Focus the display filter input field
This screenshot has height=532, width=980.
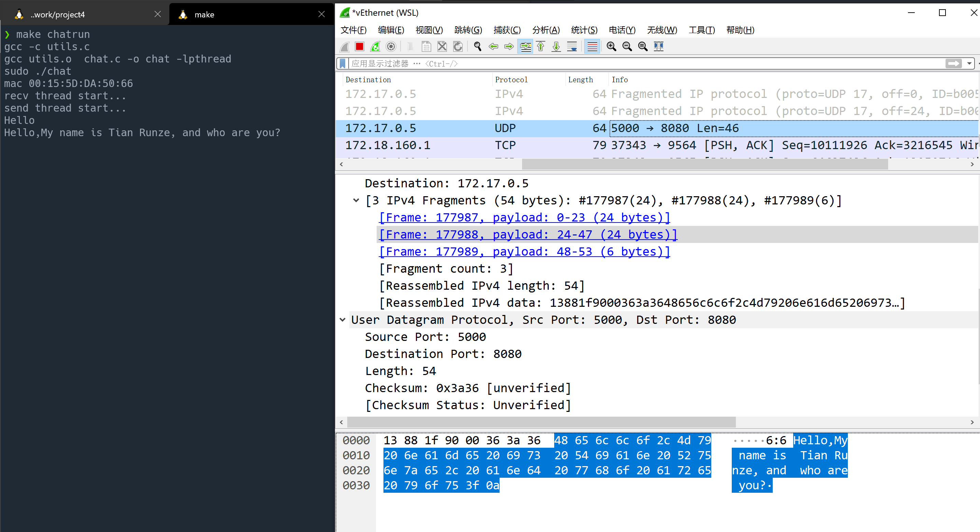(x=647, y=63)
